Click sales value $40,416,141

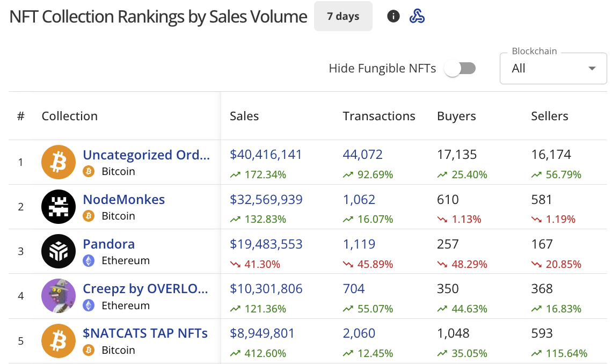[x=266, y=155]
